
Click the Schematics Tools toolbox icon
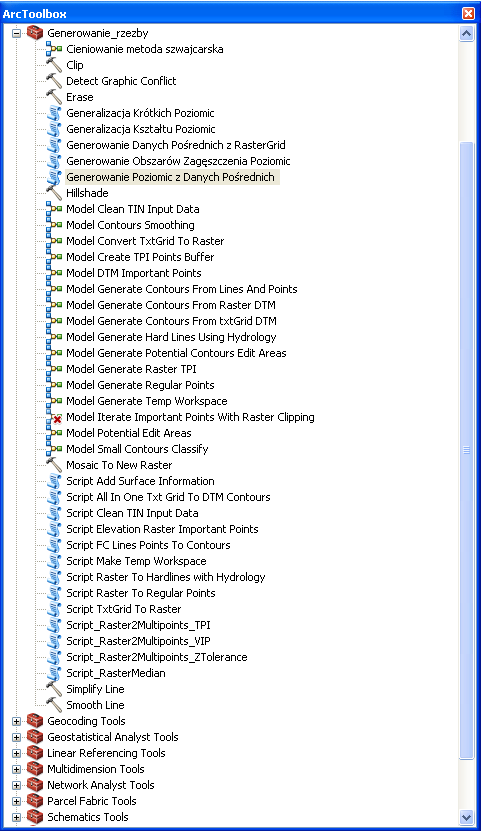pos(34,817)
